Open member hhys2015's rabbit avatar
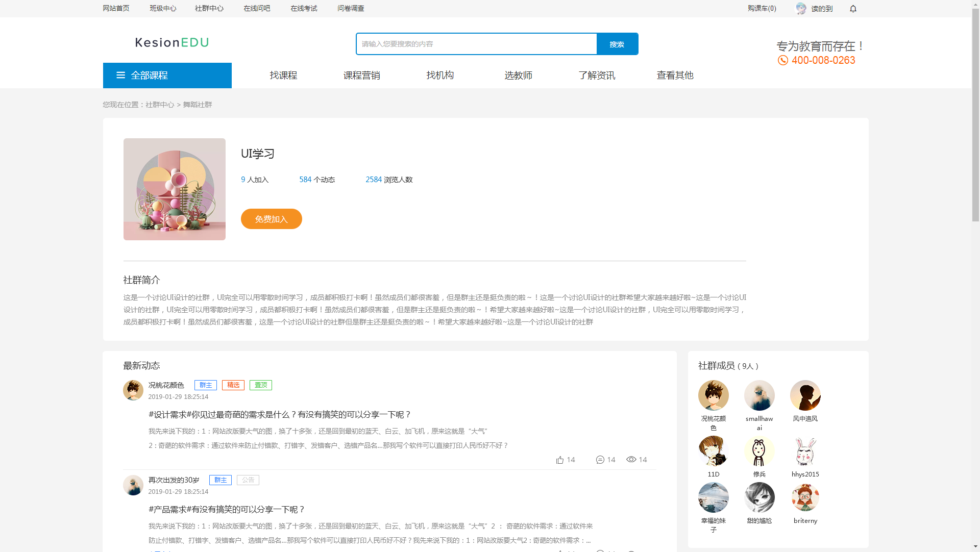980x552 pixels. (x=805, y=451)
